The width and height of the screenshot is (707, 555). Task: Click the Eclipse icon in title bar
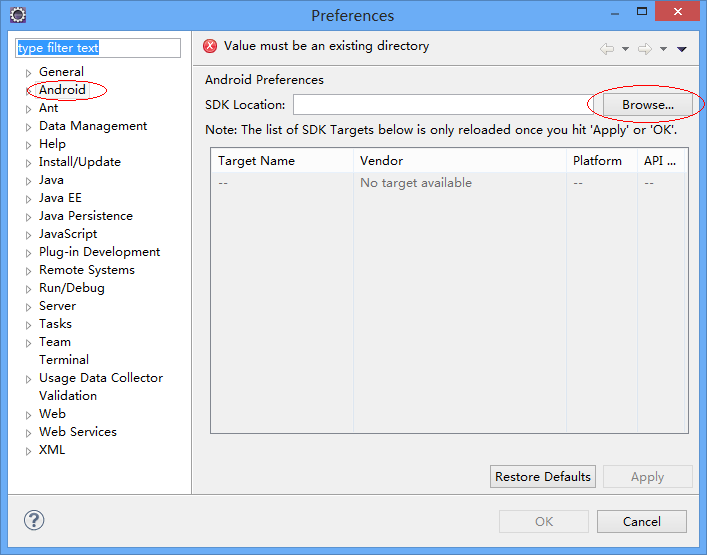(x=18, y=15)
